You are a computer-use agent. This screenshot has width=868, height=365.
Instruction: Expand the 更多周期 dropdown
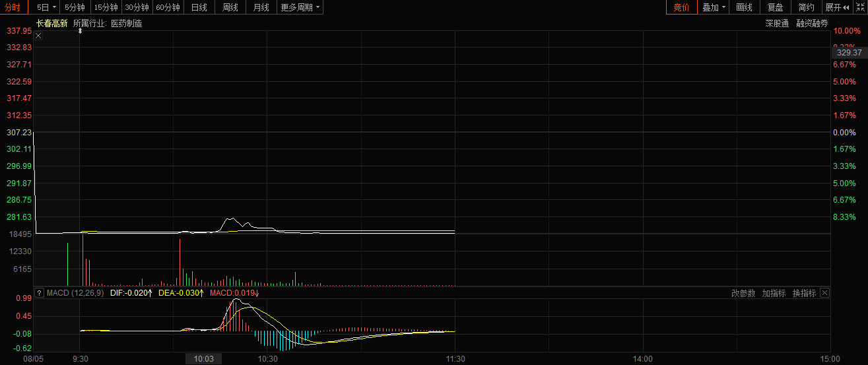point(300,7)
